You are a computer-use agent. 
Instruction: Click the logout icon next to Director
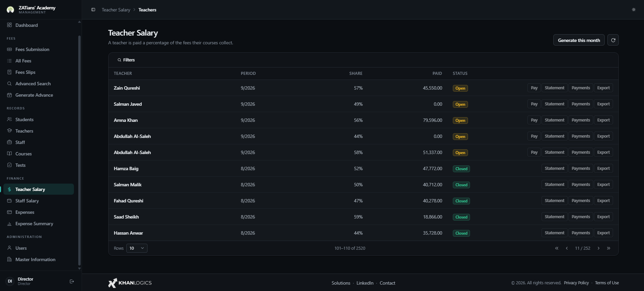click(x=72, y=281)
